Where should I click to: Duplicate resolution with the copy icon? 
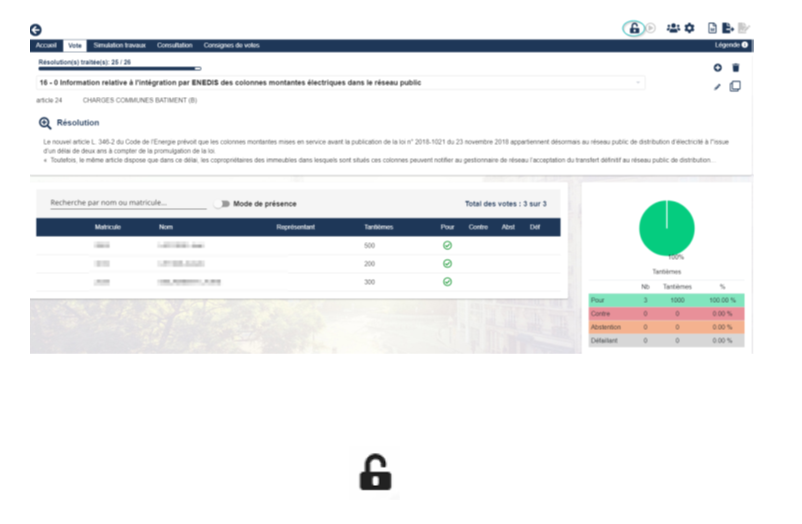click(736, 87)
